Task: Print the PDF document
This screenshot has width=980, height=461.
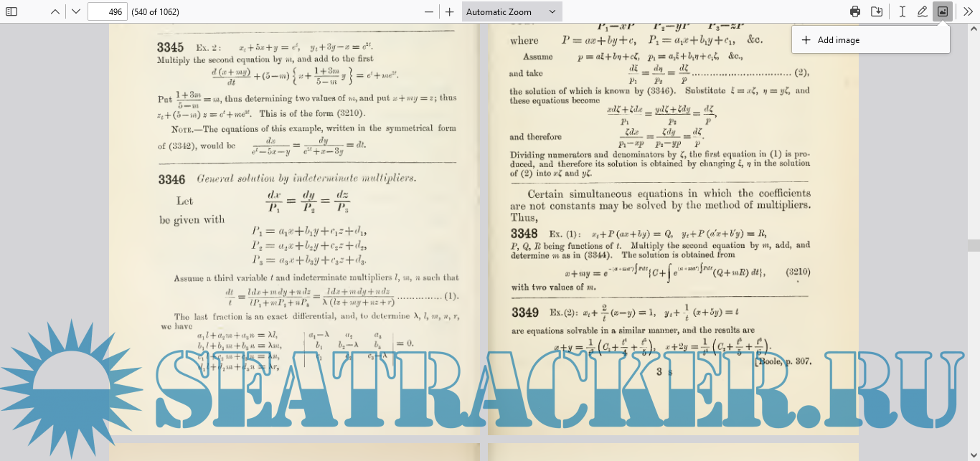Action: (855, 11)
